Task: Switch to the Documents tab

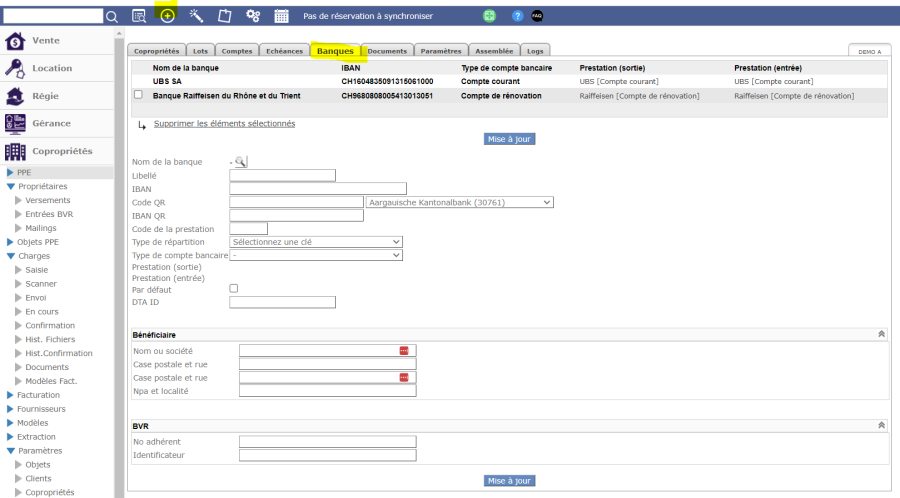Action: pyautogui.click(x=386, y=51)
